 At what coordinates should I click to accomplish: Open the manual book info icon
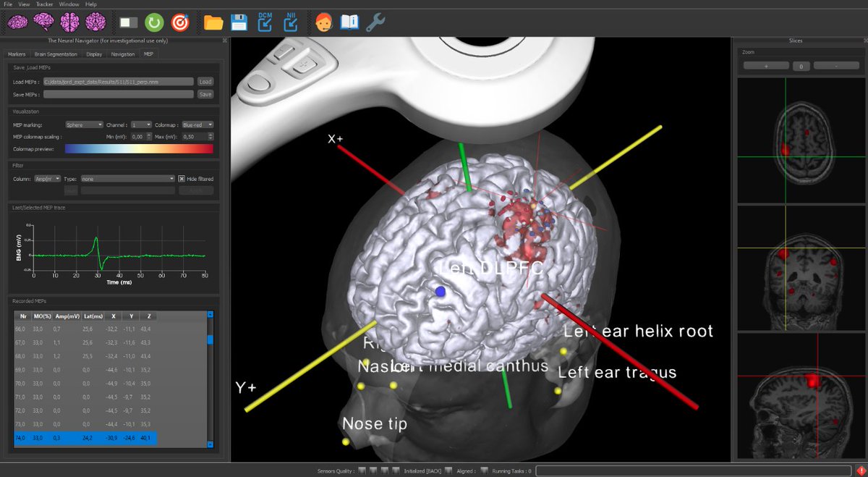(349, 23)
